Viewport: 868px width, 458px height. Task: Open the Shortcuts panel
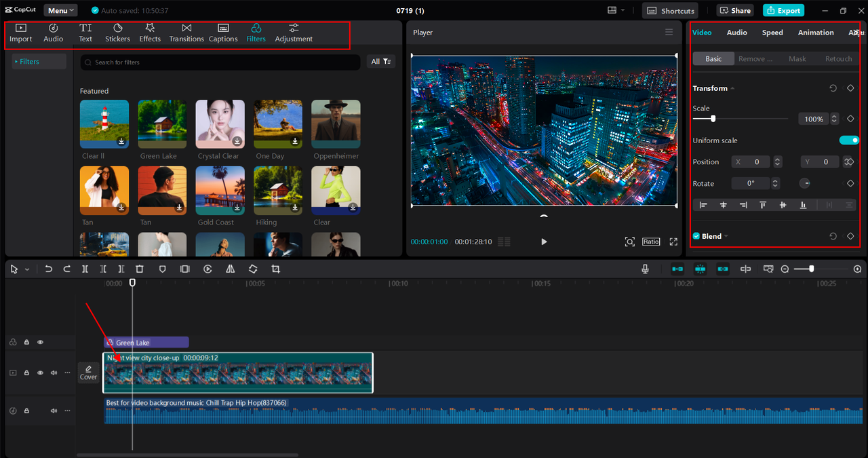click(670, 10)
